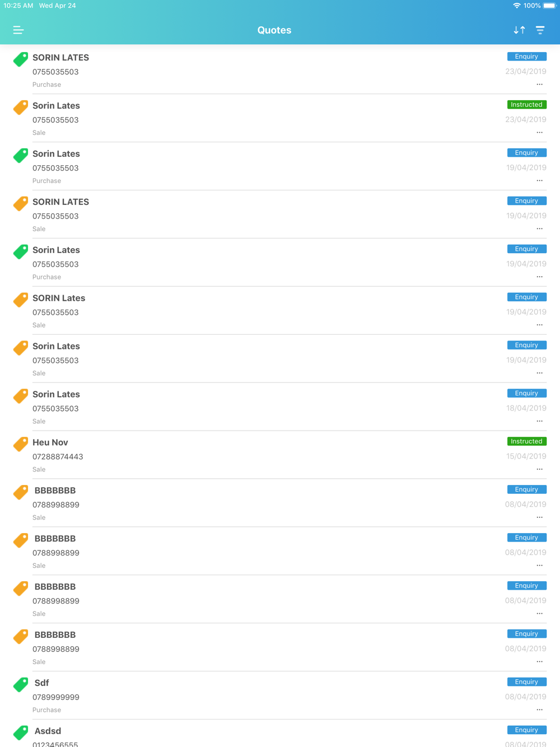Image resolution: width=560 pixels, height=747 pixels.
Task: Tap the phone number 0789999999
Action: click(56, 697)
